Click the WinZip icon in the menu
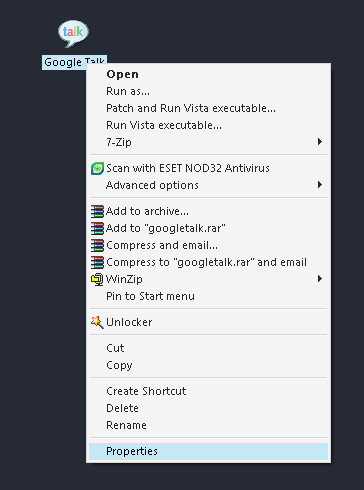 coord(97,279)
